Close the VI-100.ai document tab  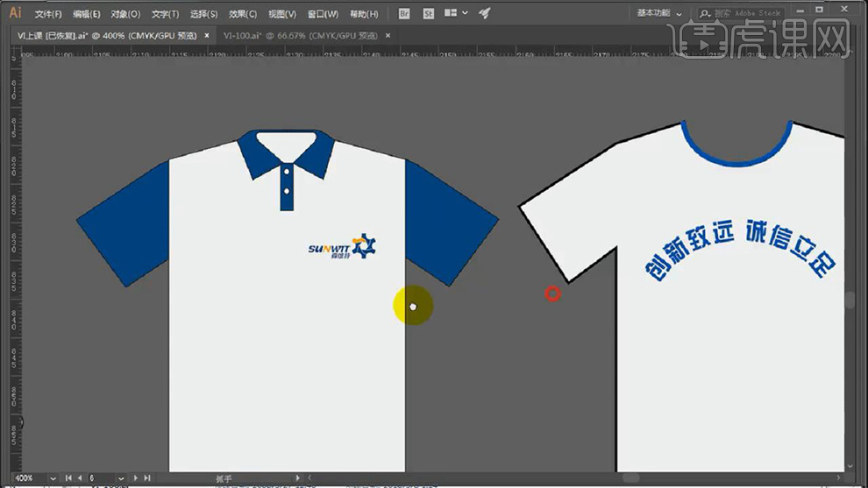pos(388,35)
